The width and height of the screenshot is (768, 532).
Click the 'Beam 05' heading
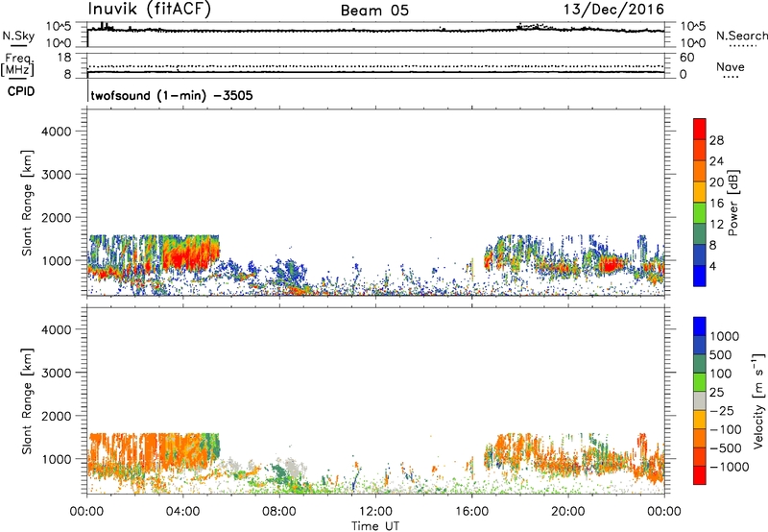click(374, 11)
